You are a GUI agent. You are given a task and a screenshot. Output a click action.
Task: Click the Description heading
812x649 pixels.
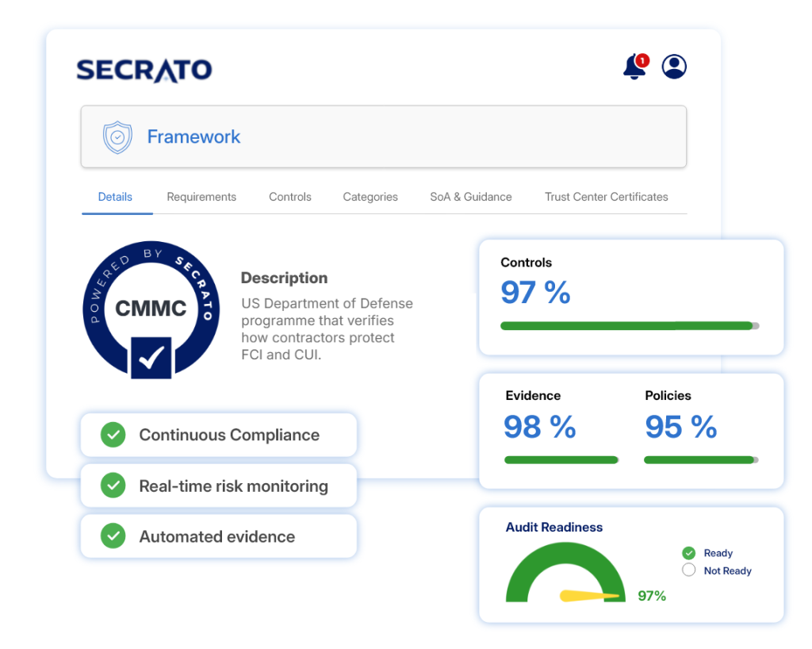(285, 278)
